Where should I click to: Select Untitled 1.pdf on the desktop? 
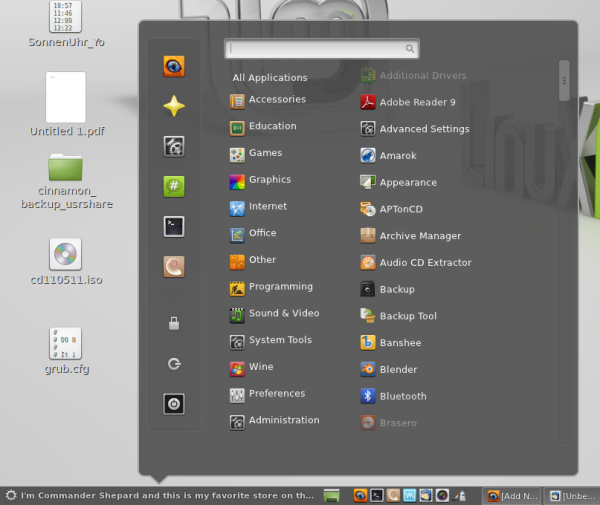67,104
